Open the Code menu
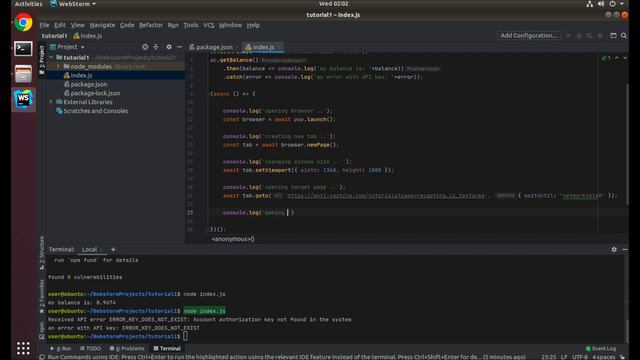 (127, 25)
